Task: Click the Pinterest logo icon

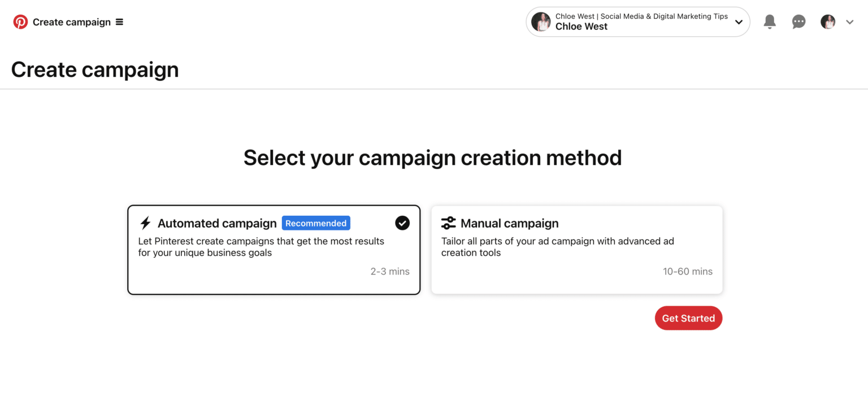Action: 21,21
